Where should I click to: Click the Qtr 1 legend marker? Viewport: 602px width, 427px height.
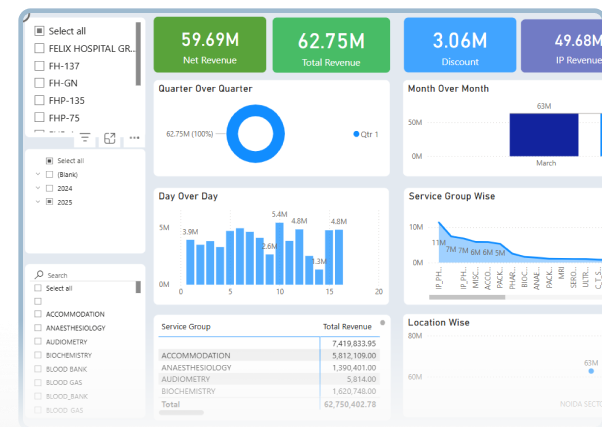355,134
